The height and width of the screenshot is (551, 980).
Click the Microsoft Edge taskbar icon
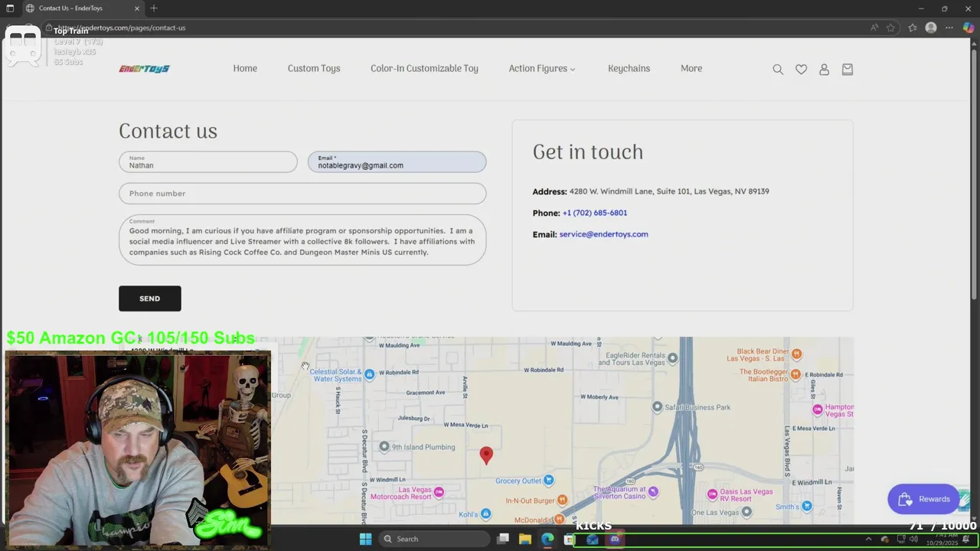pyautogui.click(x=547, y=539)
